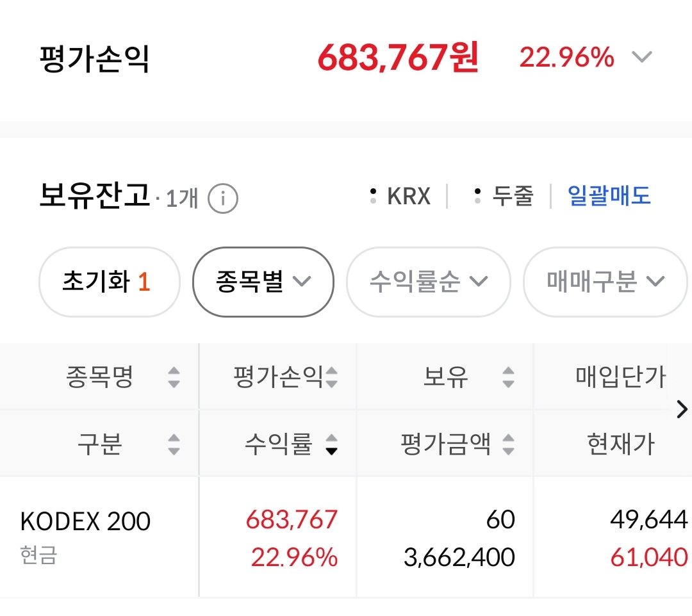692x616 pixels.
Task: Toggle the 두줄 display option
Action: [x=504, y=196]
